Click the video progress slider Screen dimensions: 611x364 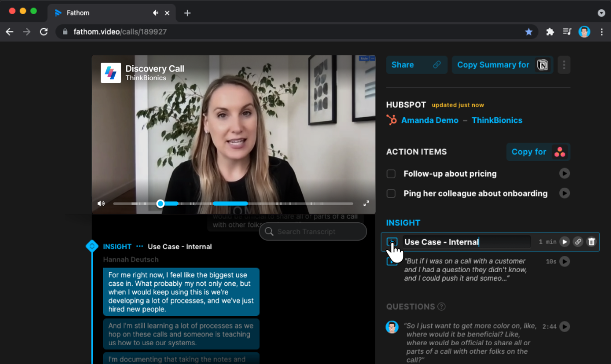[x=160, y=203]
